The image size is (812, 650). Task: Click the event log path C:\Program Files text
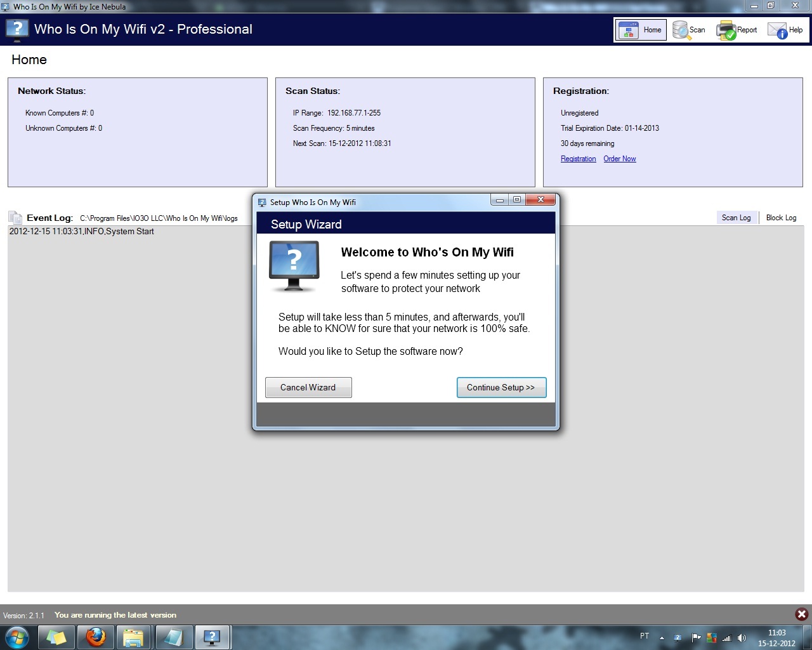pyautogui.click(x=159, y=218)
